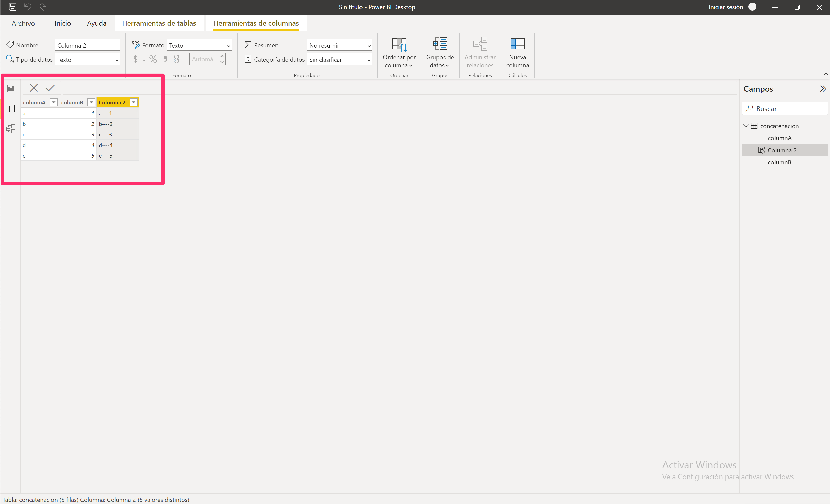Open Resumen dropdown No resumir
Screen dimensions: 830x504
339,45
